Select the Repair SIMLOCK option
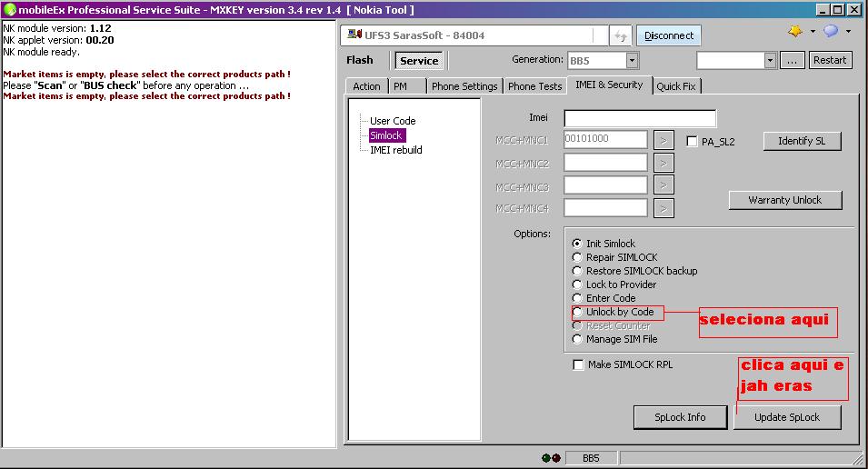 pyautogui.click(x=577, y=257)
